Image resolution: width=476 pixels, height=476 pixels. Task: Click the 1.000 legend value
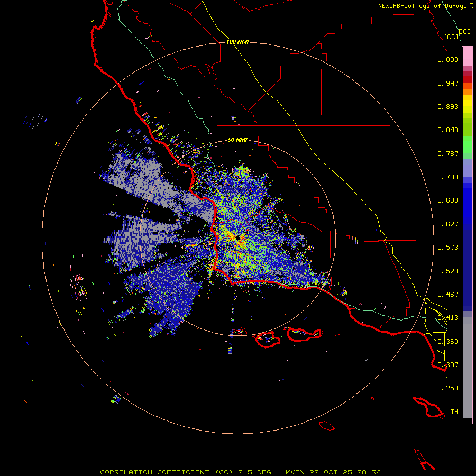coord(448,59)
